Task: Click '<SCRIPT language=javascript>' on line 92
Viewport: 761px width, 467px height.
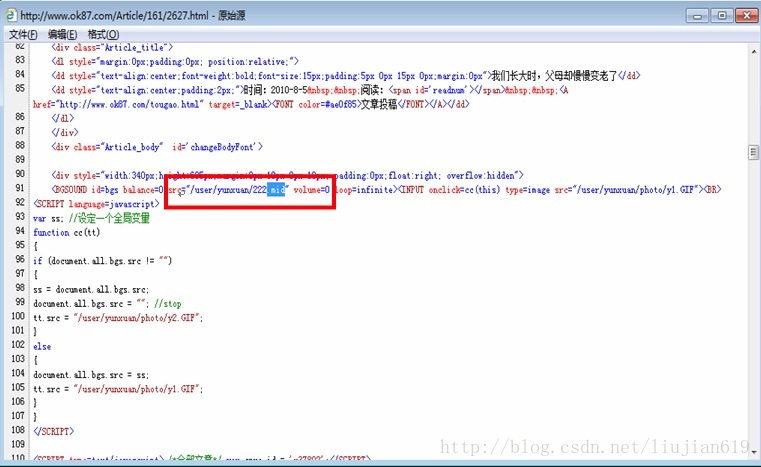Action: (96, 204)
